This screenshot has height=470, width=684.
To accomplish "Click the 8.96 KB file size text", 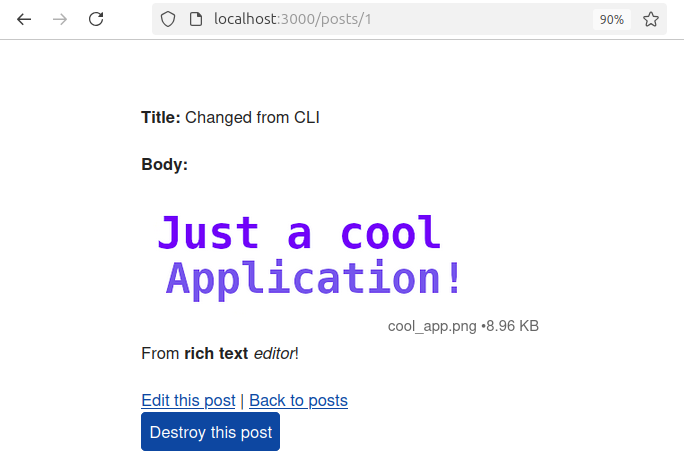I will tap(513, 326).
